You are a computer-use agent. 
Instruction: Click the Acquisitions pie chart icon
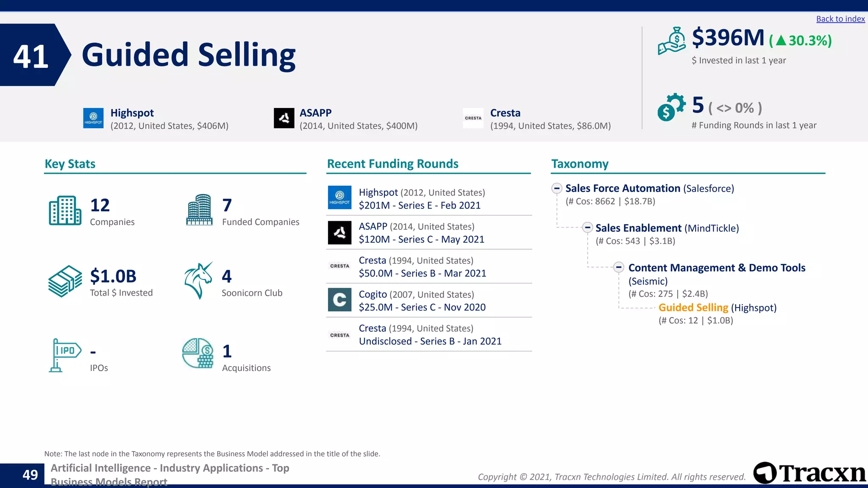pyautogui.click(x=198, y=353)
